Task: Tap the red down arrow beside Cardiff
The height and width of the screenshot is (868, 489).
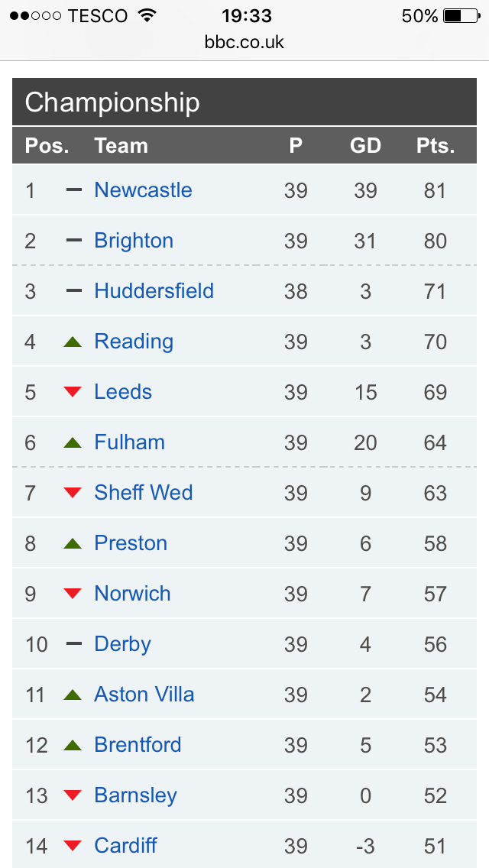Action: tap(73, 846)
